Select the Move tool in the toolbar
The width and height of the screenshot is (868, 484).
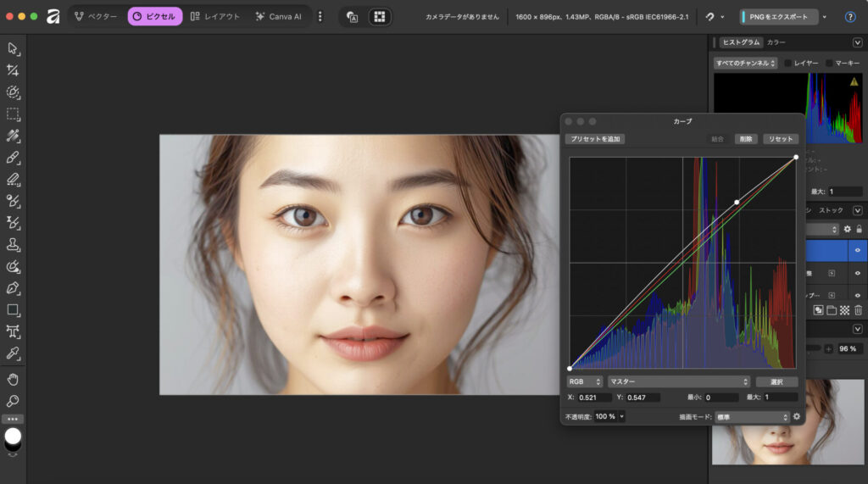coord(13,48)
